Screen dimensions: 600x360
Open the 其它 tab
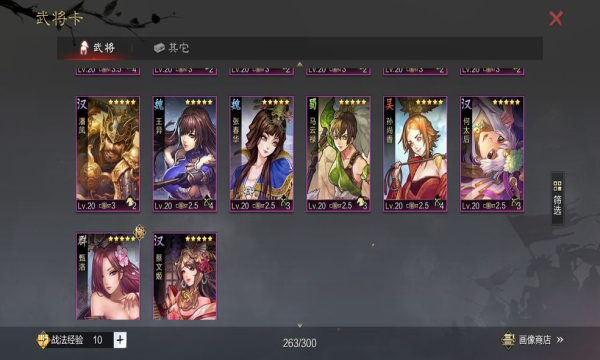[171, 48]
